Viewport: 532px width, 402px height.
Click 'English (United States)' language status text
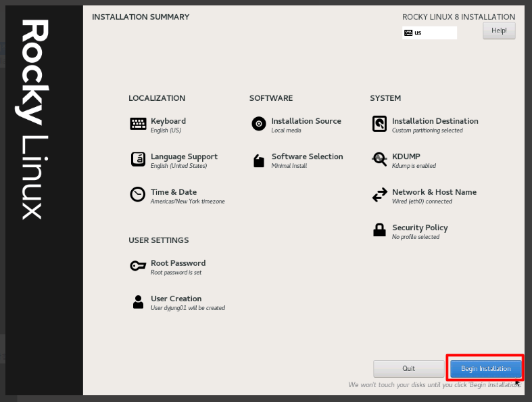click(179, 166)
